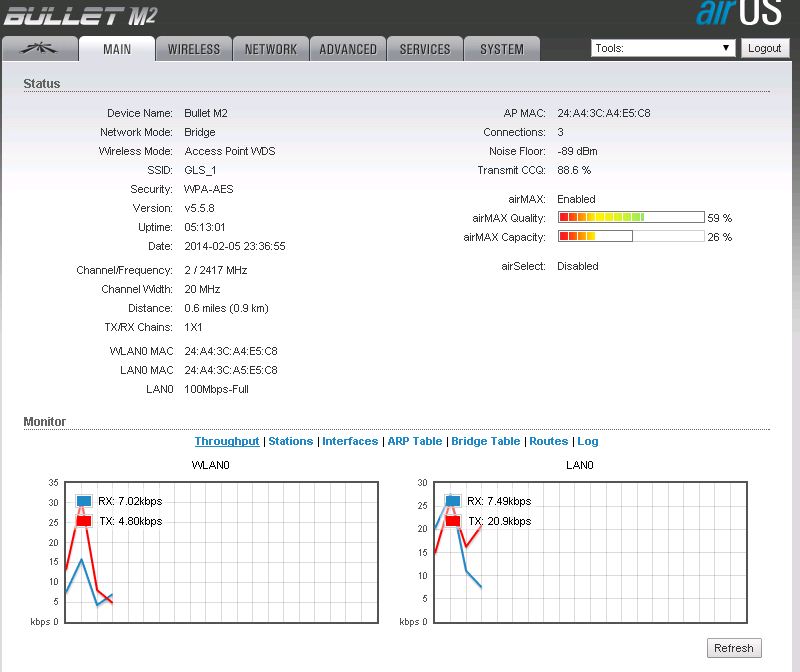The height and width of the screenshot is (672, 800).
Task: Click the TX/RX Chains value 1X1
Action: click(193, 327)
